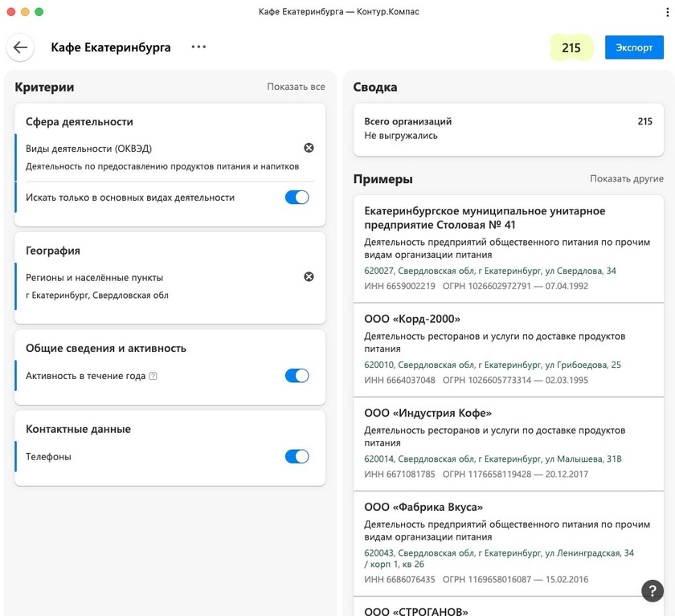Disable the Телефоны filter toggle
Image resolution: width=675 pixels, height=616 pixels.
coord(297,455)
